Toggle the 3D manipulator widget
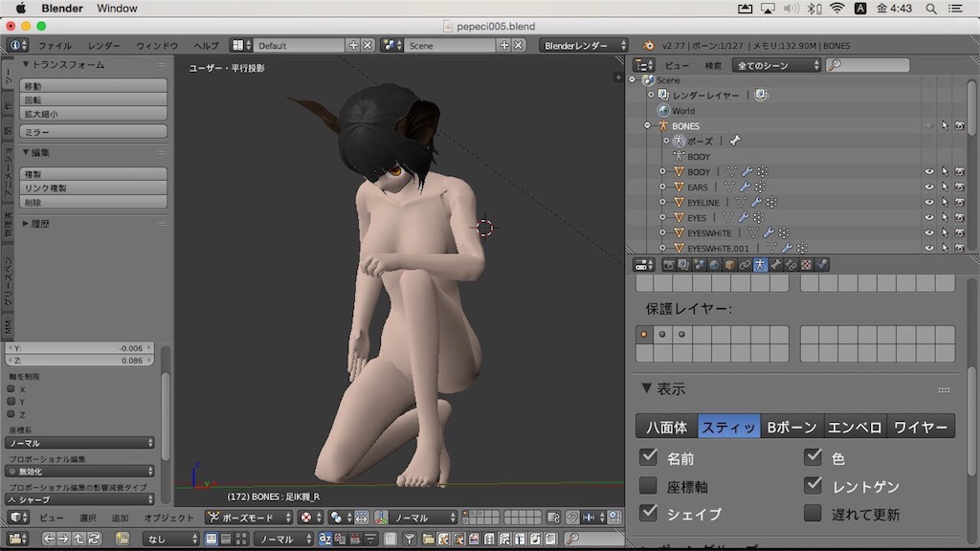Screen dimensions: 980x551 click(x=381, y=518)
